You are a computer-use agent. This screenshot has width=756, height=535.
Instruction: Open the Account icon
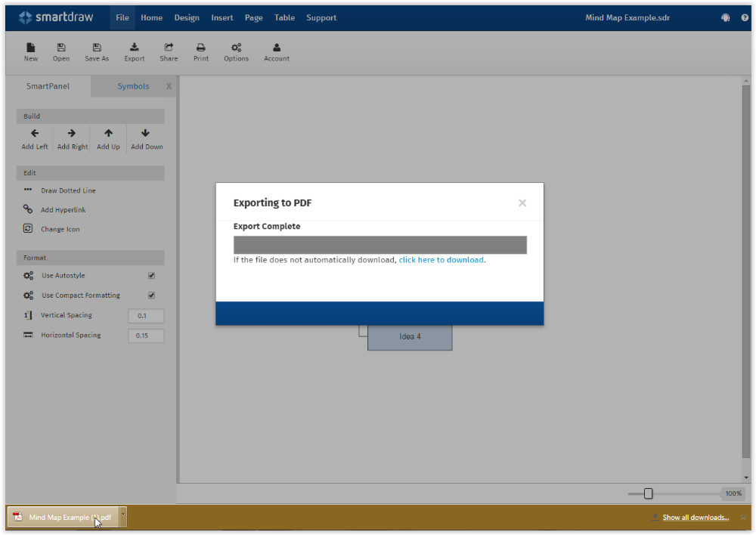277,48
